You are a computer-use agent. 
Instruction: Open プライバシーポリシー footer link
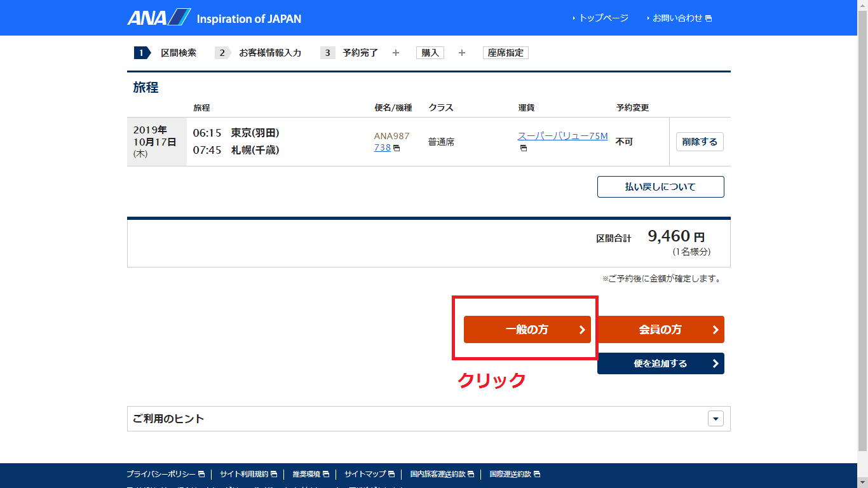[x=161, y=474]
